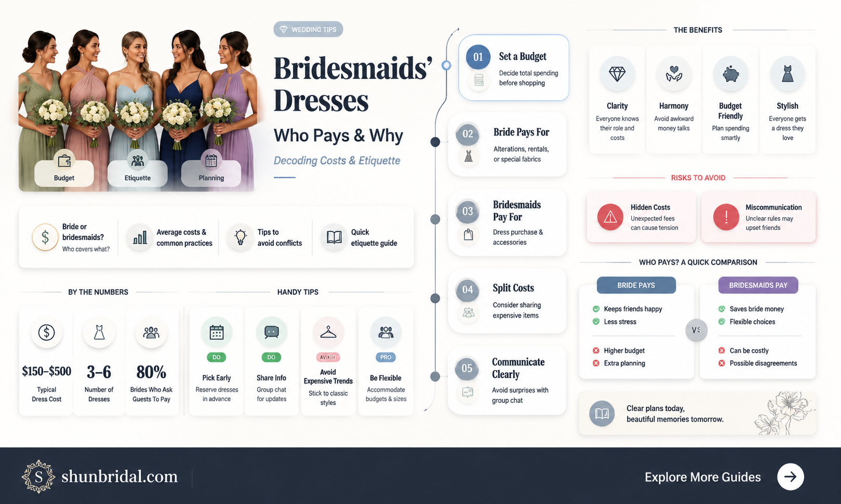
Task: Click the shopping bag icon under step 03
Action: [x=469, y=235]
